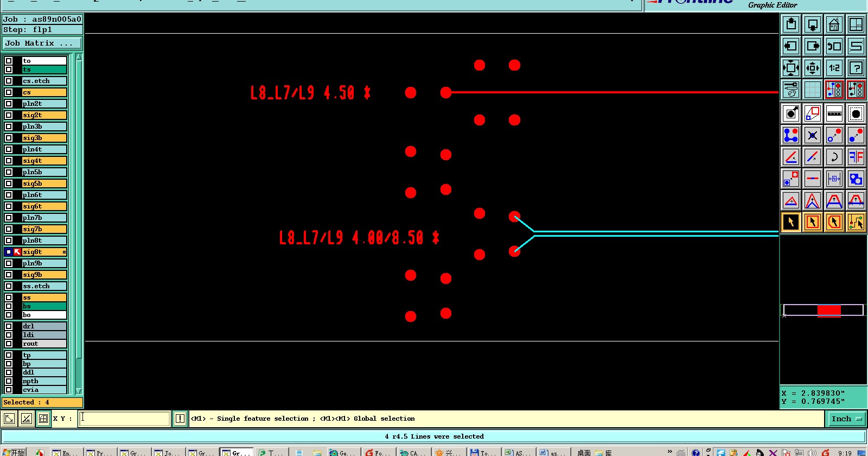Click the XY zoom window icon

856,24
